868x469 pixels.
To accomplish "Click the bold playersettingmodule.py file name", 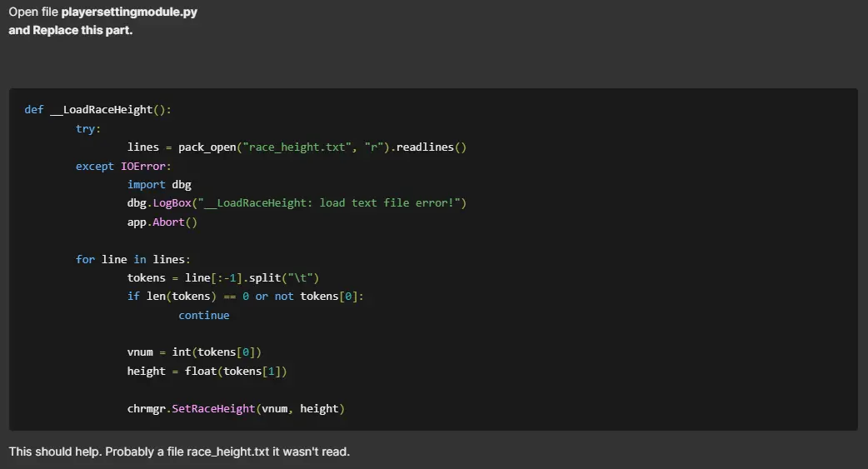I will (129, 12).
